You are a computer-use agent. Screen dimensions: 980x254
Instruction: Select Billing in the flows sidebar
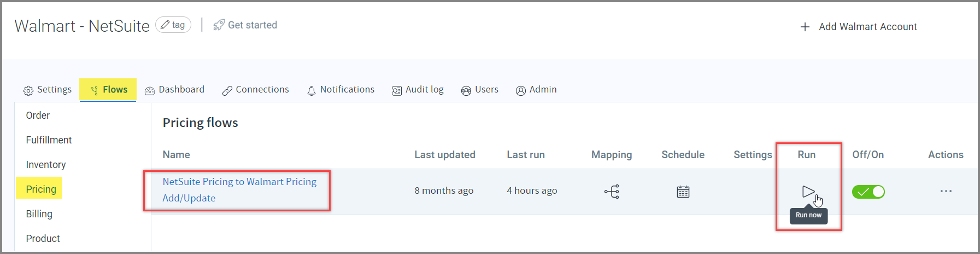tap(39, 214)
